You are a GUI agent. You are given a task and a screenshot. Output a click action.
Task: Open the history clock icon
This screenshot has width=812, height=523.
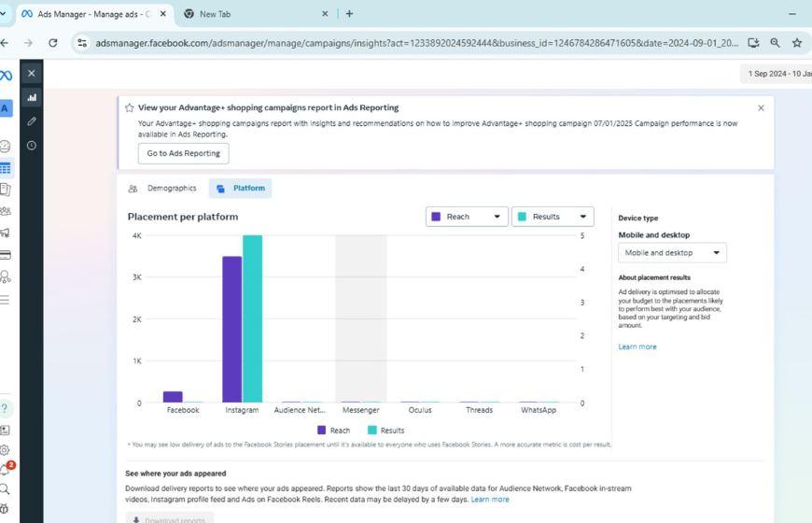(32, 146)
